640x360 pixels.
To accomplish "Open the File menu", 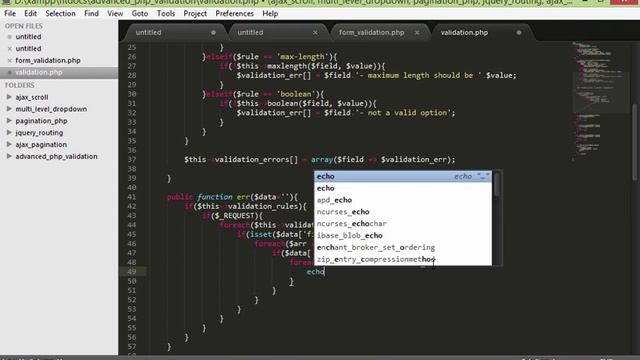I will [x=10, y=13].
